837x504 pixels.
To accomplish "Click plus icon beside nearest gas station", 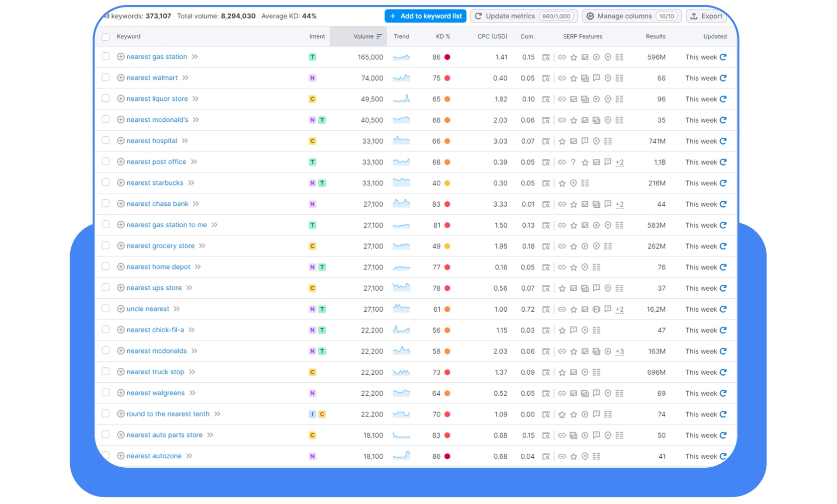I will click(121, 57).
